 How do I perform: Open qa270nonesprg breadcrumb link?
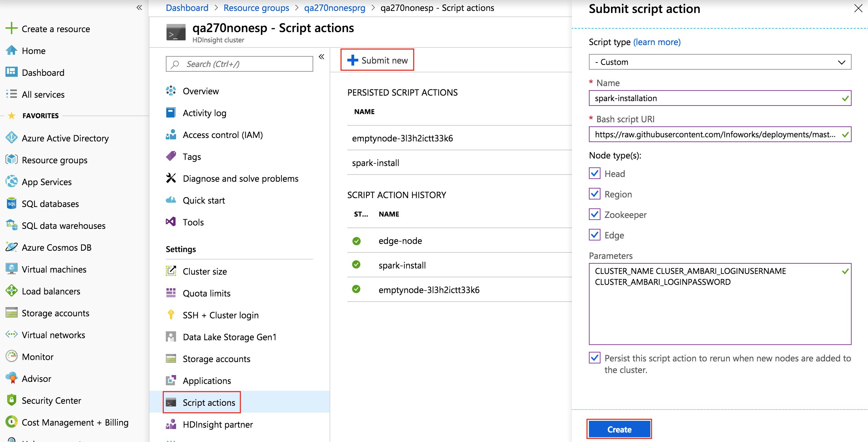click(334, 8)
